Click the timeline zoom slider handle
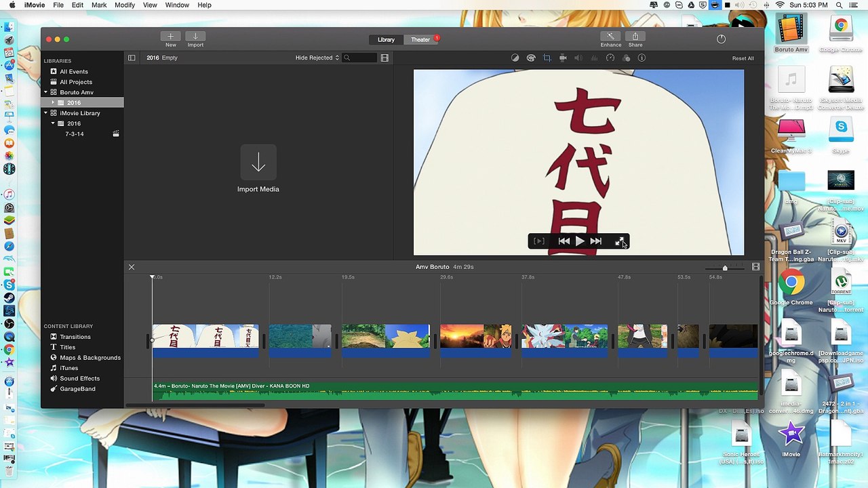 pyautogui.click(x=725, y=268)
